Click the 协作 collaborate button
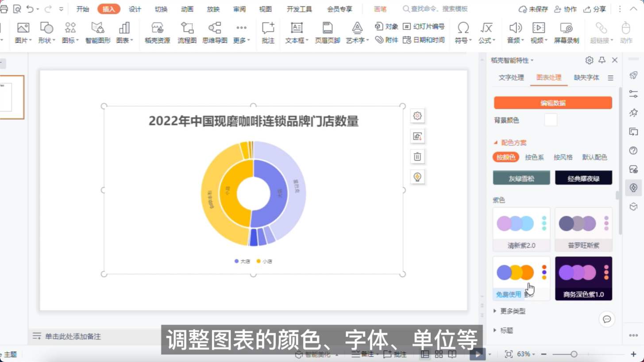This screenshot has width=644, height=362. pos(565,9)
